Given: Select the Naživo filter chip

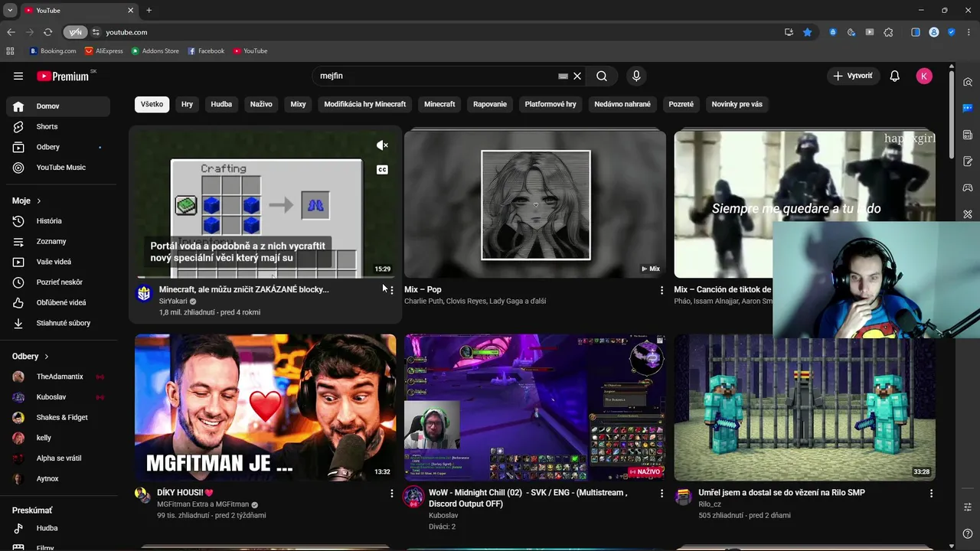Looking at the screenshot, I should point(261,104).
